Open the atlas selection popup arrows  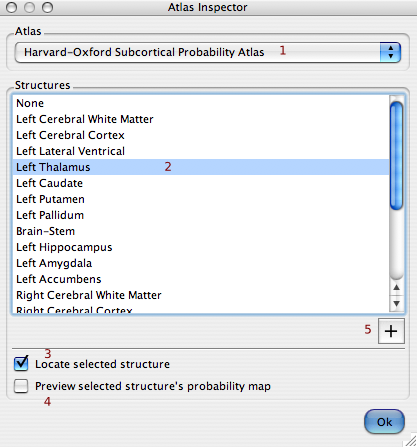(x=390, y=52)
